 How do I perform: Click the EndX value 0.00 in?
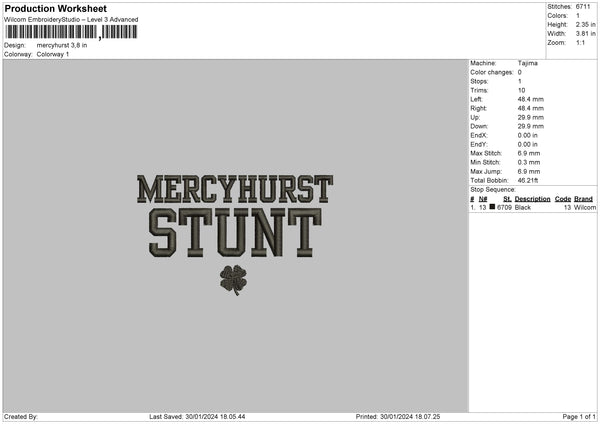coord(528,135)
